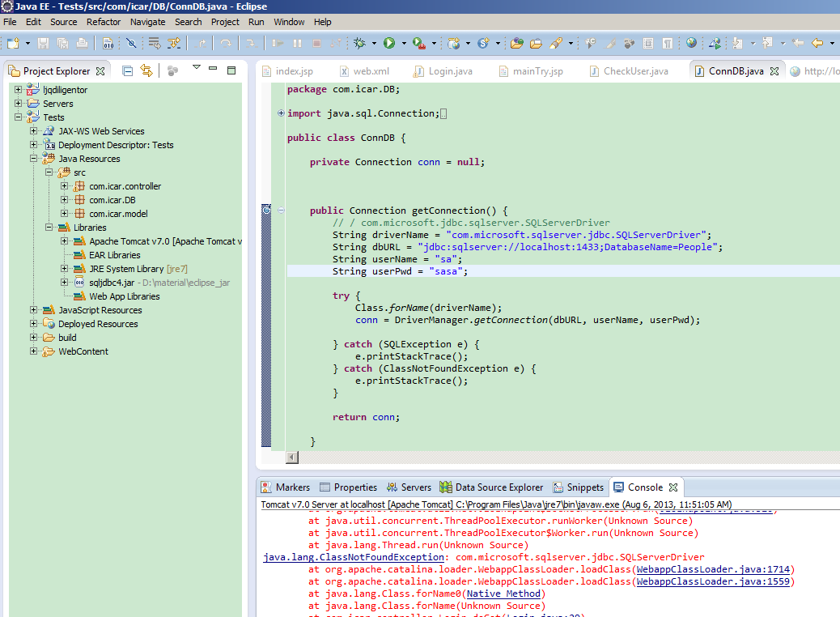The height and width of the screenshot is (617, 840).
Task: Expand the ljqdiligentor project node
Action: point(19,90)
